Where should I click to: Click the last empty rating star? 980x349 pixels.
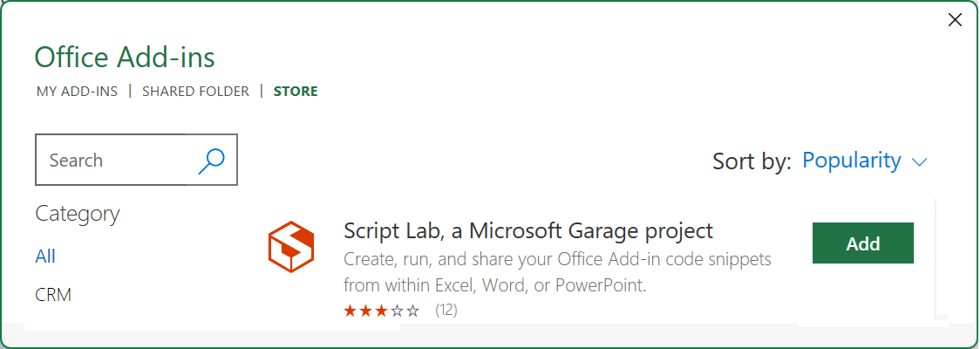(x=413, y=311)
